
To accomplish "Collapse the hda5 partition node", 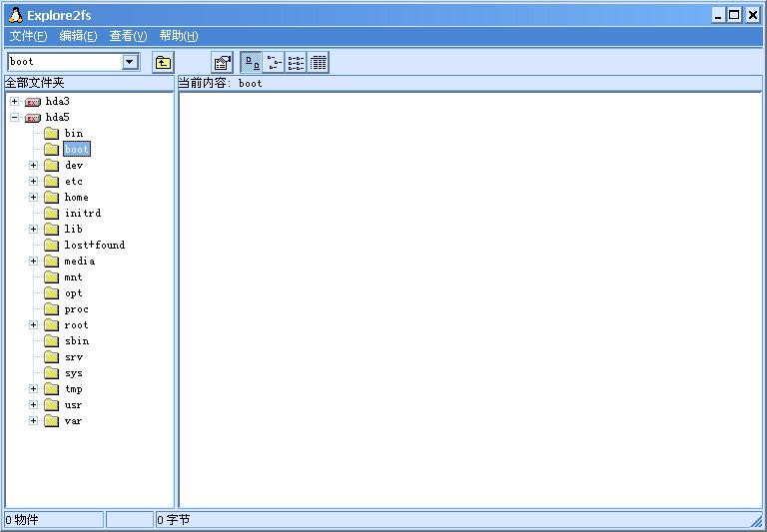I will [x=15, y=118].
